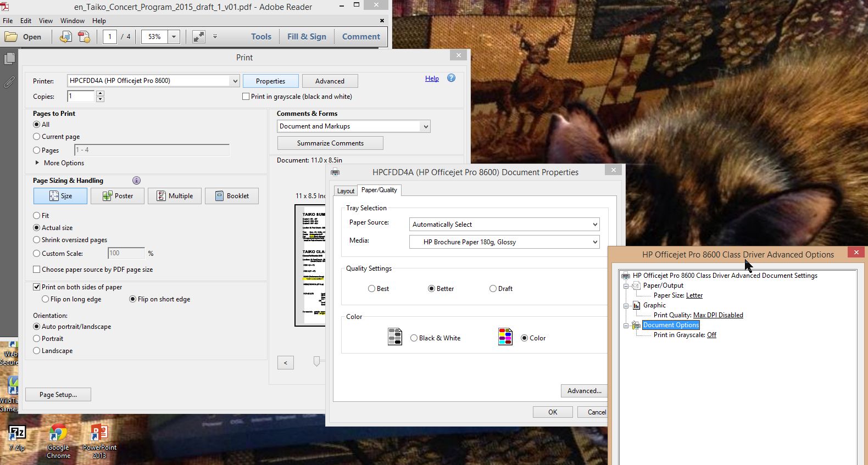Expand More Options under Pages to Print
The height and width of the screenshot is (465, 868).
click(37, 163)
